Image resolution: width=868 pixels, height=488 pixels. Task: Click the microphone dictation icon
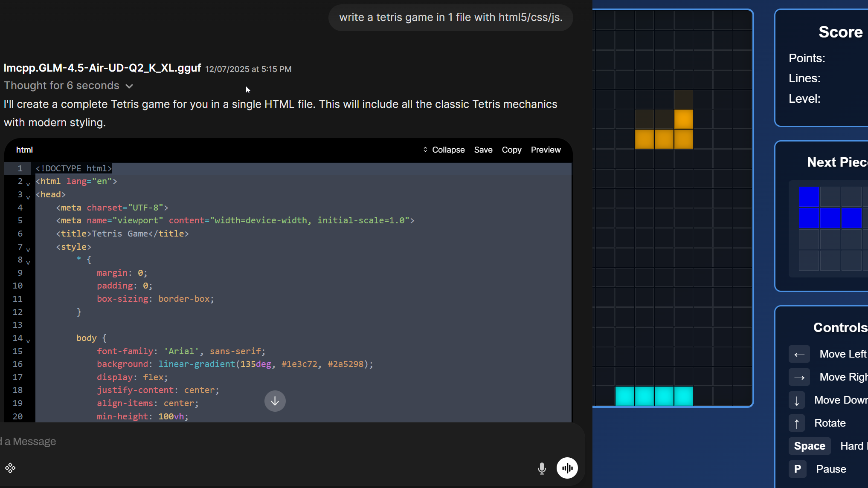(x=542, y=468)
